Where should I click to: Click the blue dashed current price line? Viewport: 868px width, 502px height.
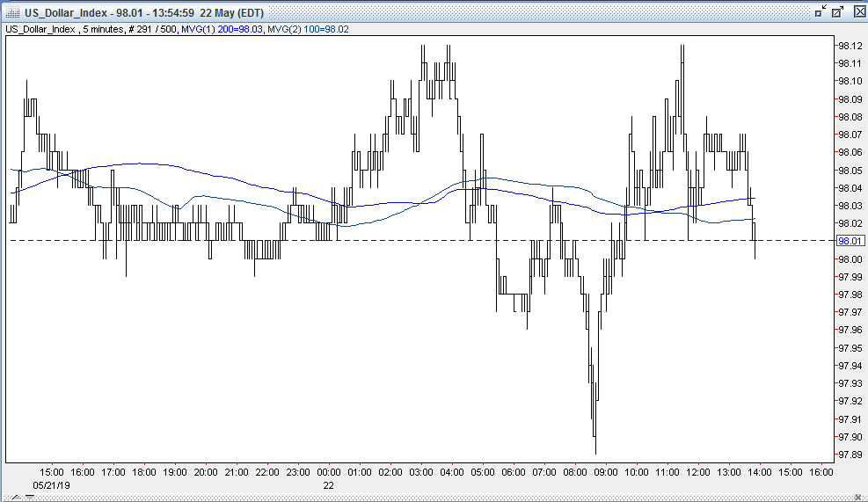(420, 241)
